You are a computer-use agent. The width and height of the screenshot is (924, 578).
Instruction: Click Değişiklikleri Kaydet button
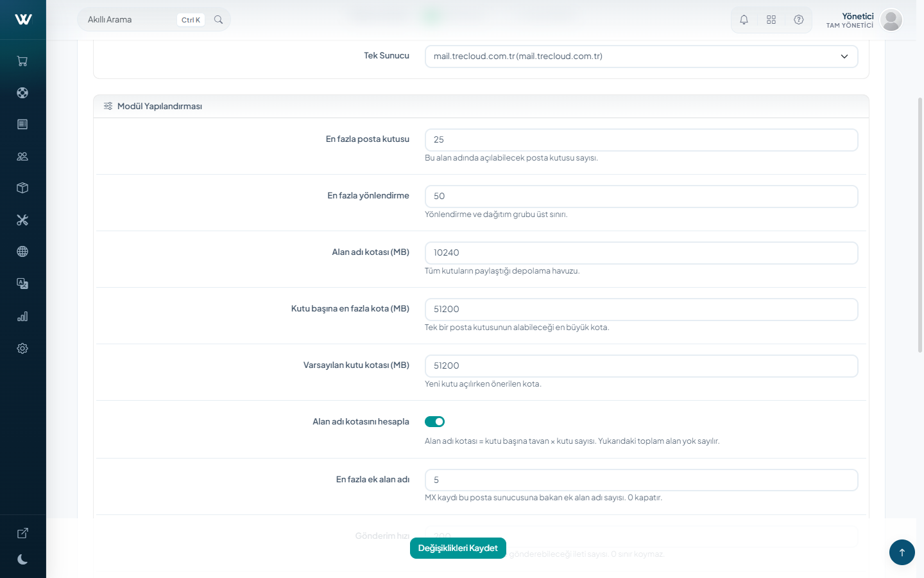coord(458,548)
